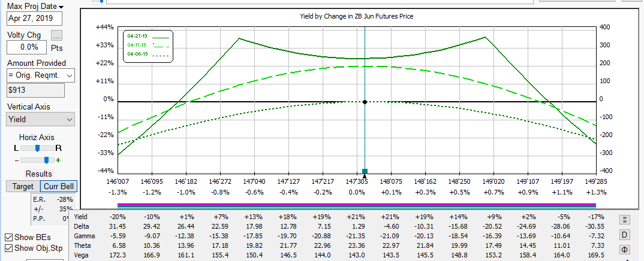Image resolution: width=644 pixels, height=261 pixels.
Task: Click the 'Vega' row header
Action: tap(81, 256)
